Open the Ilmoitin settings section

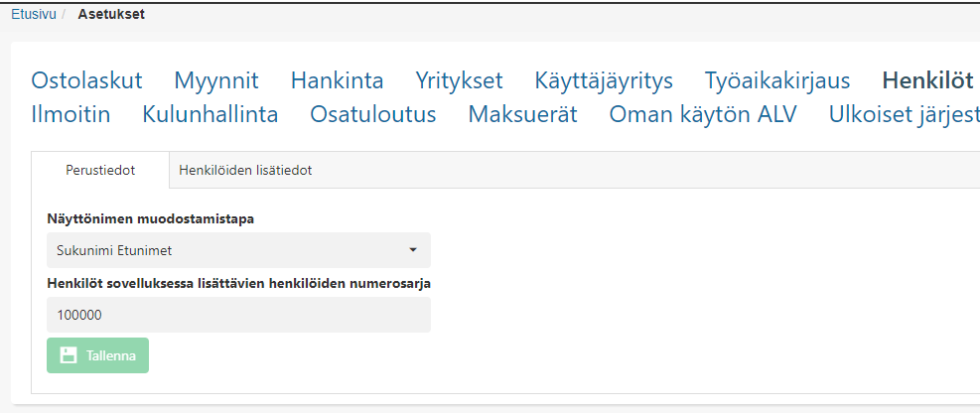point(70,114)
